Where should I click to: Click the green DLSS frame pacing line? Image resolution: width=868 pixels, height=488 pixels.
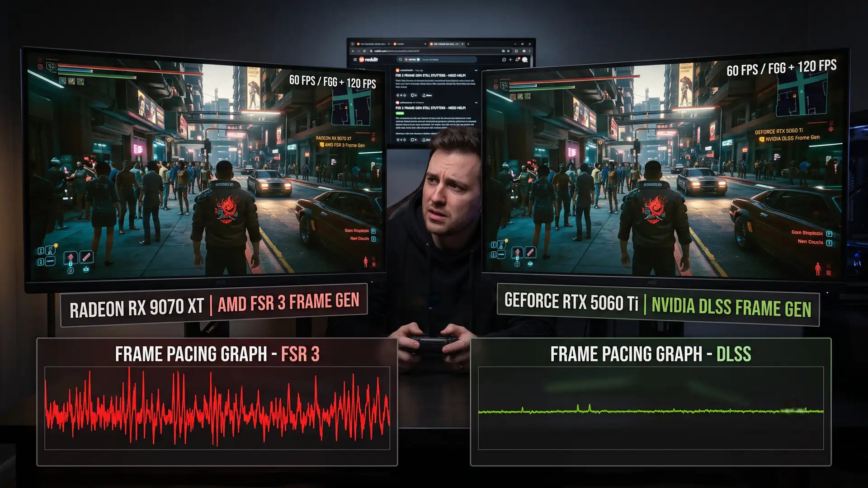pos(651,411)
